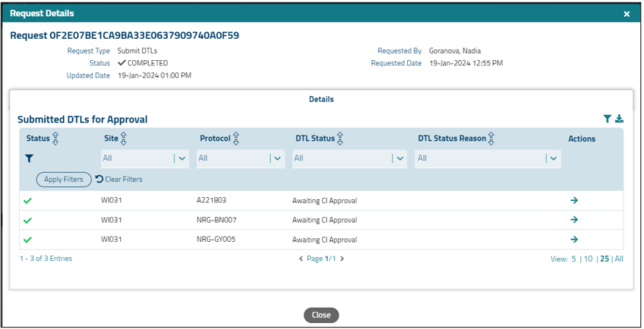Click the filter funnel icon above the table

[x=607, y=119]
